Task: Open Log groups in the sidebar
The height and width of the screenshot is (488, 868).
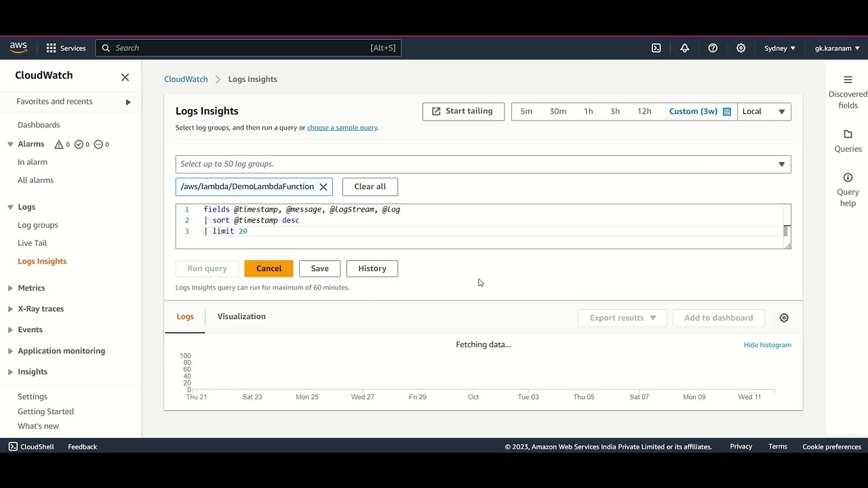Action: tap(38, 225)
